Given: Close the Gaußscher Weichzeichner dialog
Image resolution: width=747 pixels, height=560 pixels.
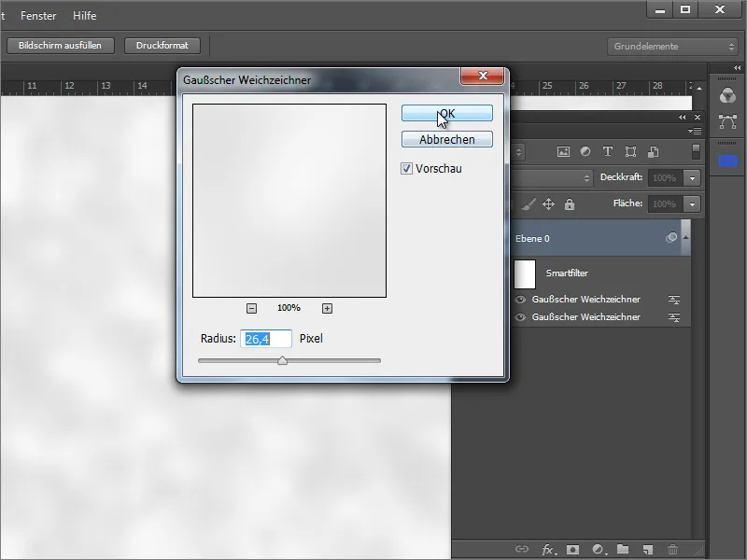Looking at the screenshot, I should point(482,77).
